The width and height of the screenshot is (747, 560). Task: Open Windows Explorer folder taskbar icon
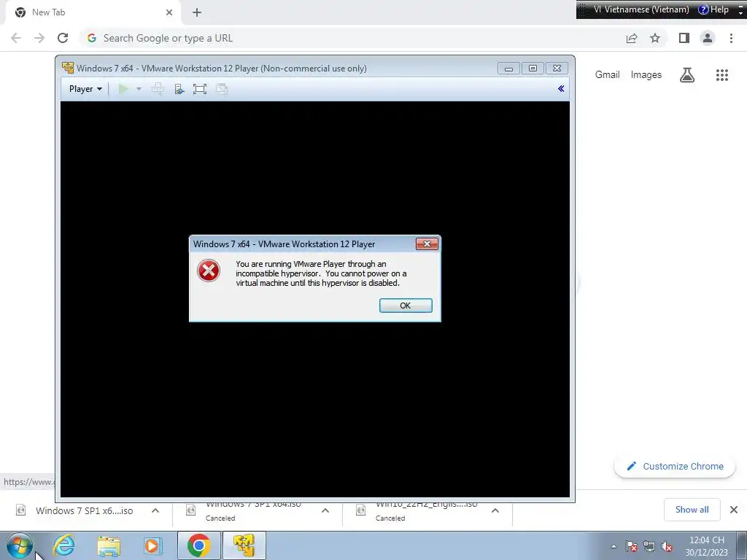tap(109, 545)
